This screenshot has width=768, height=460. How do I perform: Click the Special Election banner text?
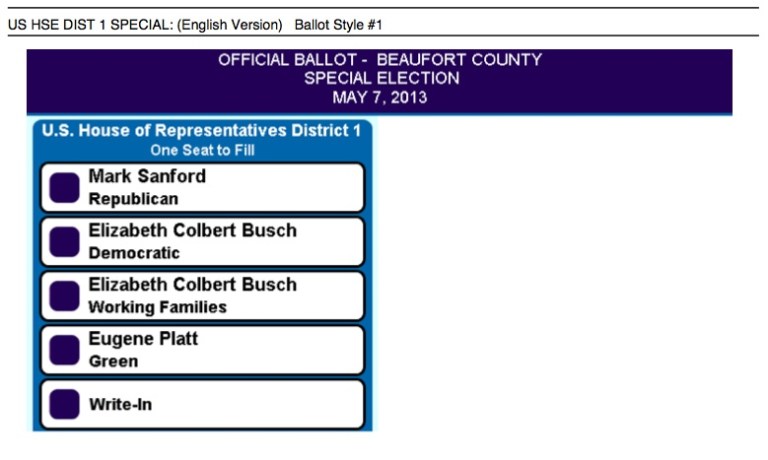381,78
